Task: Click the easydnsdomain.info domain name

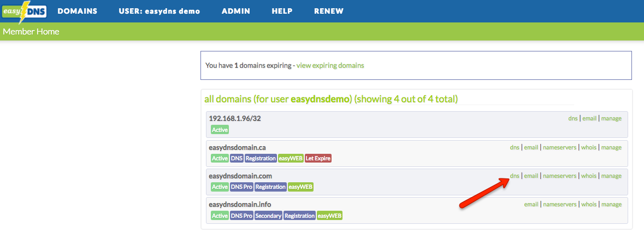Action: point(240,204)
